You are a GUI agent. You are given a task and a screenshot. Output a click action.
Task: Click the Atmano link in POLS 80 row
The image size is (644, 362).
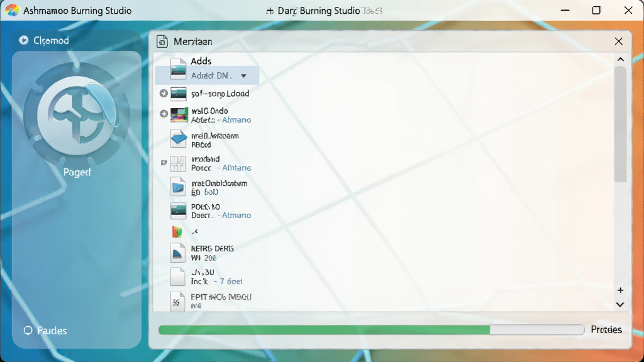click(x=236, y=215)
